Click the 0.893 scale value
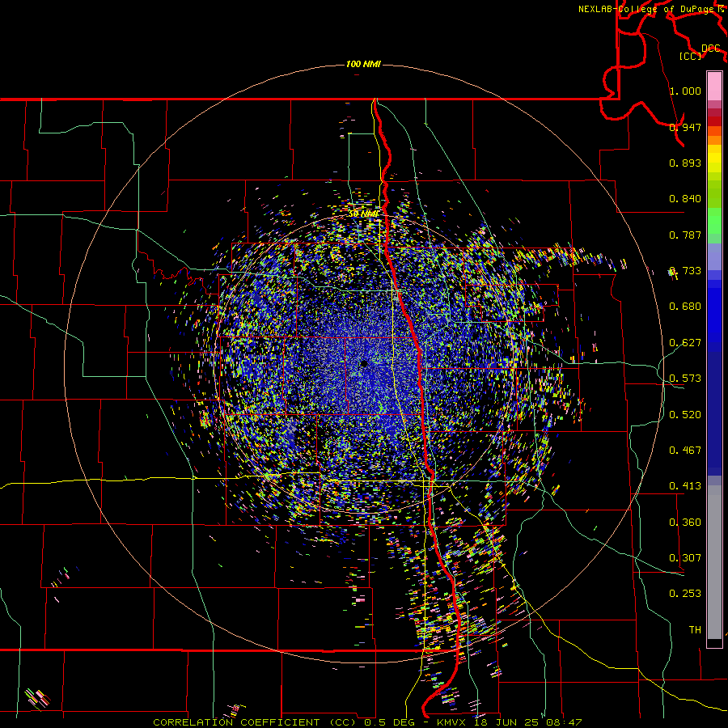This screenshot has height=728, width=728. pyautogui.click(x=685, y=163)
